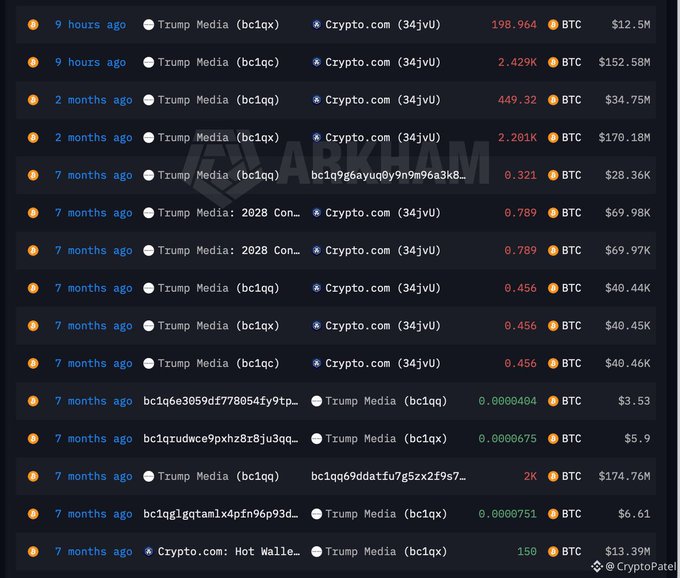Click the leftmost Bitcoin icon in the $170.18M row

(x=33, y=138)
